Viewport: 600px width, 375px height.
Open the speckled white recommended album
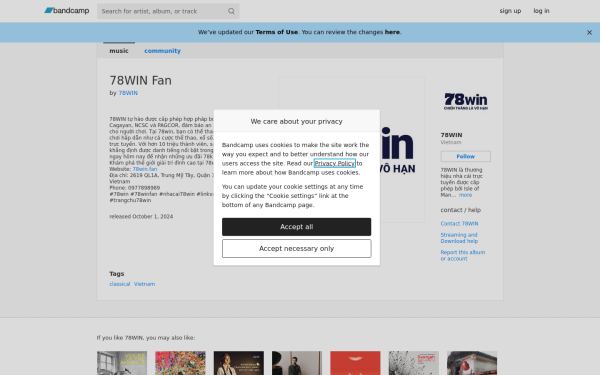click(x=414, y=363)
